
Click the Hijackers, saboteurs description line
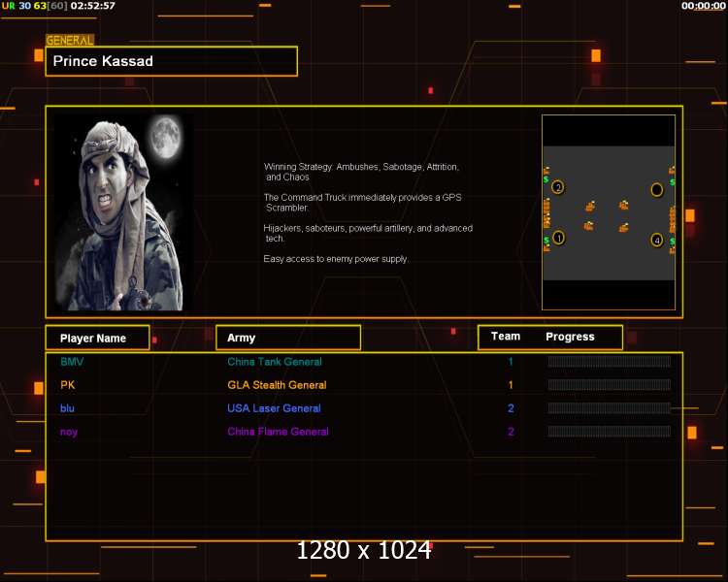click(x=368, y=233)
